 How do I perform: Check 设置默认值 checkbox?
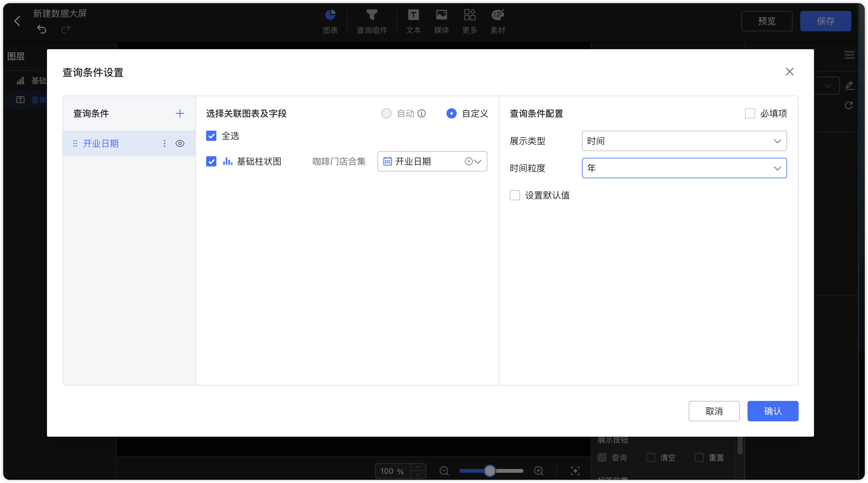[x=514, y=195]
